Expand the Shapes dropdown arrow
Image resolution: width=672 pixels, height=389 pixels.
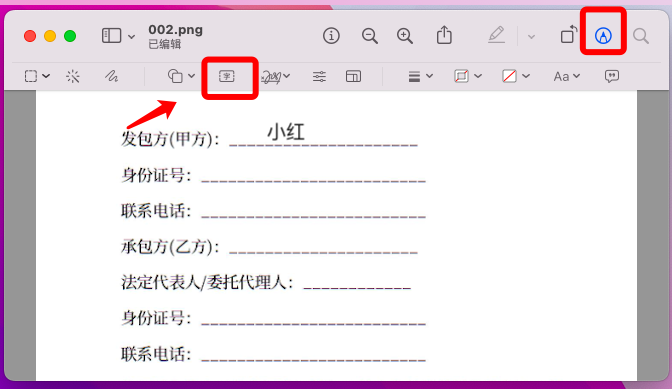coord(192,76)
